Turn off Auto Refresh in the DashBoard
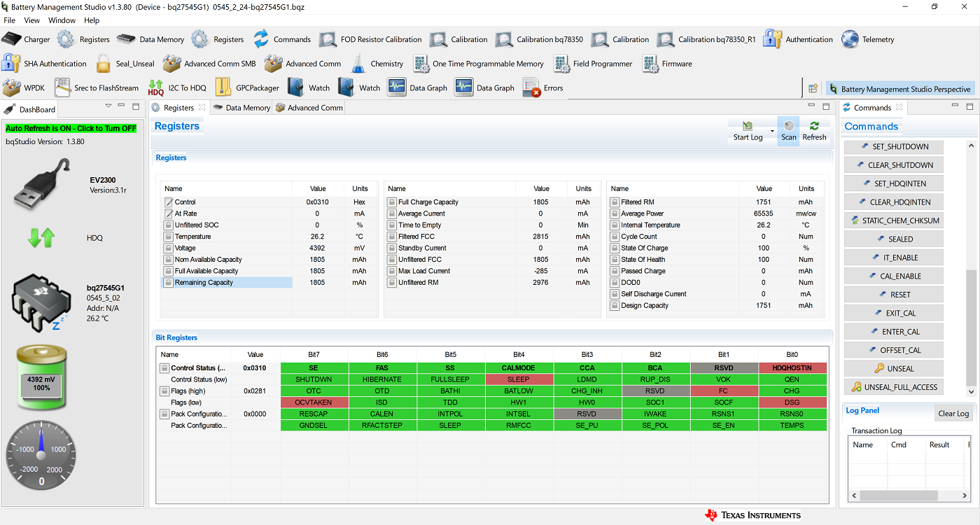Screen dimensions: 980x525 click(x=71, y=128)
